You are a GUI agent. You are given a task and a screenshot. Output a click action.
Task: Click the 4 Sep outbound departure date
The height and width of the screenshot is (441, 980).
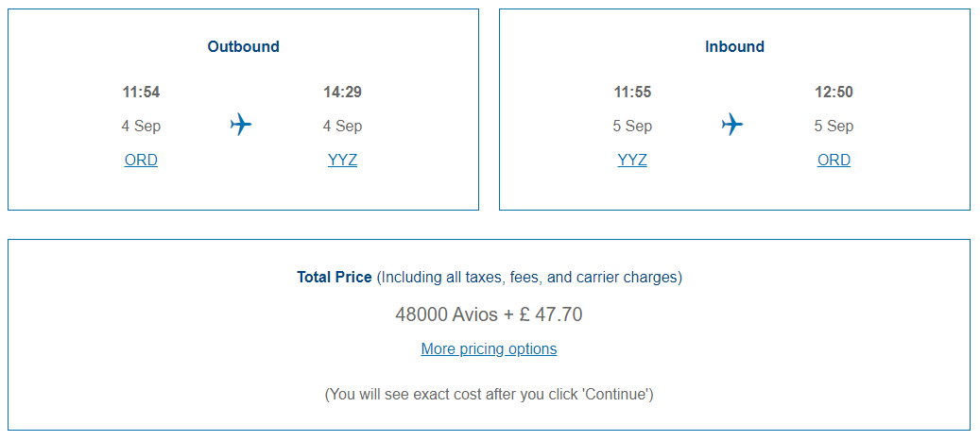pos(141,127)
